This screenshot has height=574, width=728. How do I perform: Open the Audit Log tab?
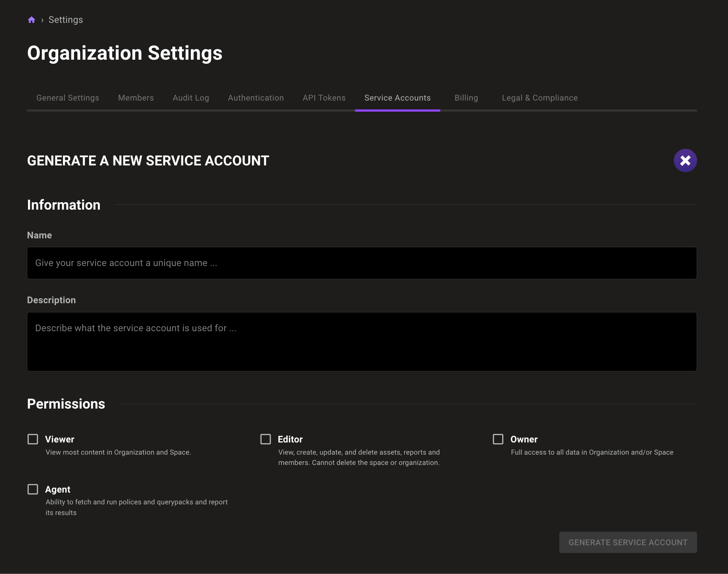coord(191,97)
